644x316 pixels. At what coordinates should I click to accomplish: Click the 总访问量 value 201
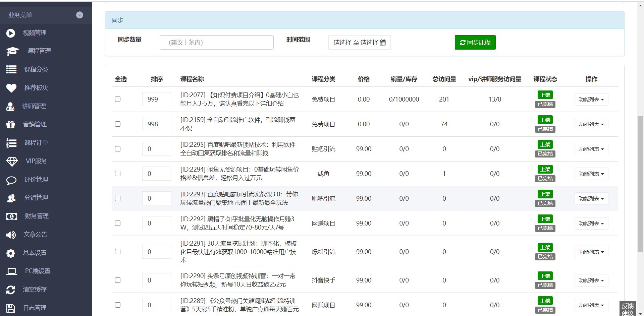(x=444, y=100)
